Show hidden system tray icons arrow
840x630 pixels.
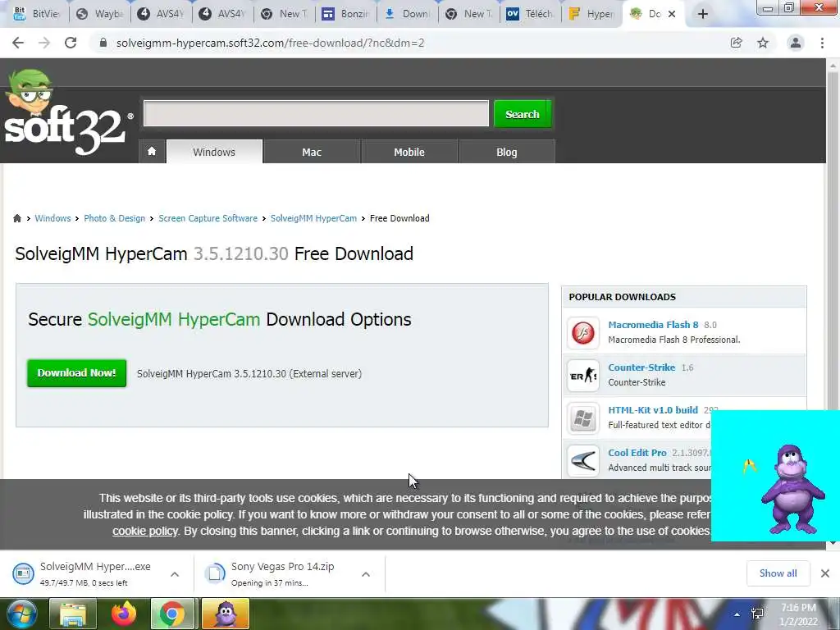click(x=737, y=614)
